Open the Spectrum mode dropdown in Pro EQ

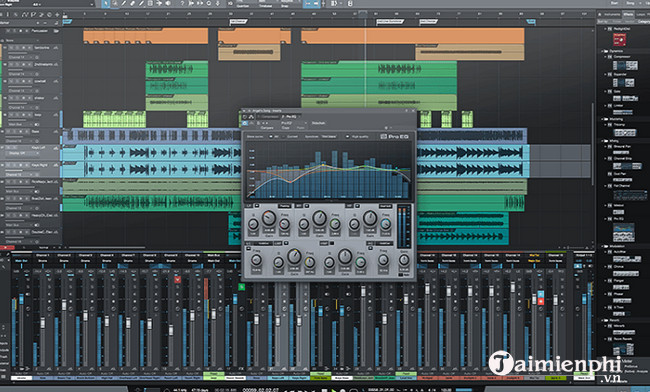point(329,136)
